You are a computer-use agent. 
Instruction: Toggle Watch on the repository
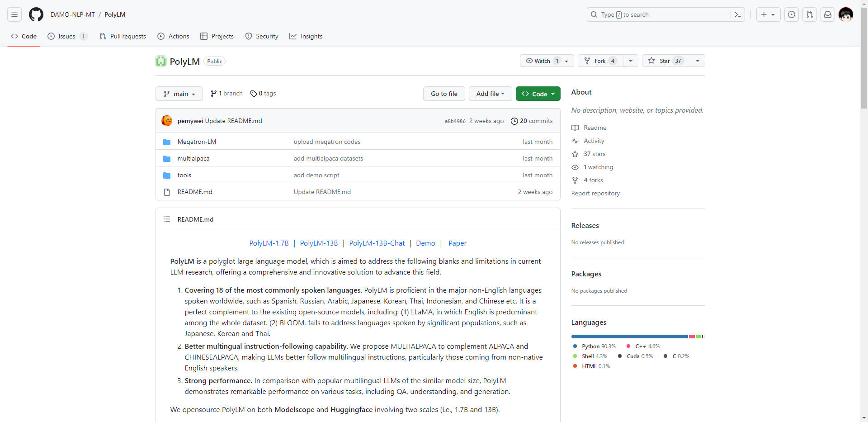coord(542,61)
